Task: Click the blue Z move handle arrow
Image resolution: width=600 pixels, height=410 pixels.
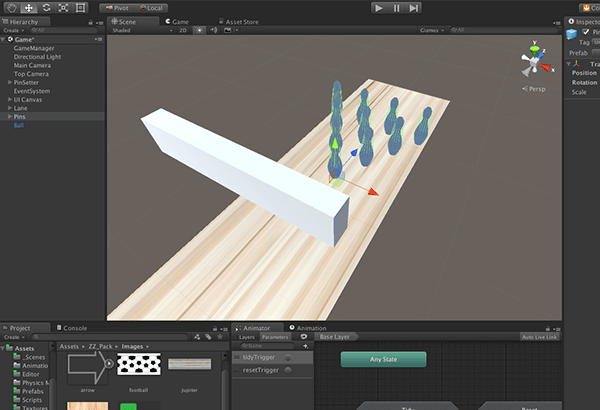Action: tap(354, 152)
